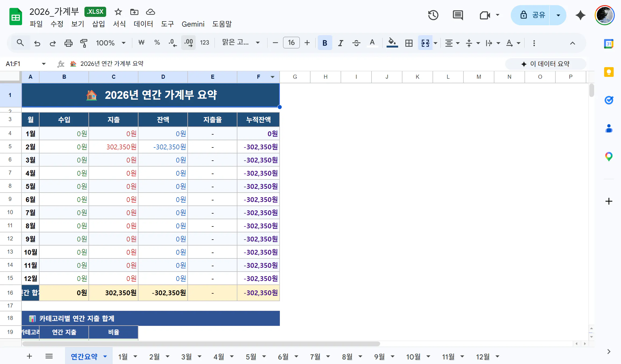Toggle bold formatting off
This screenshot has width=621, height=364.
tap(324, 43)
